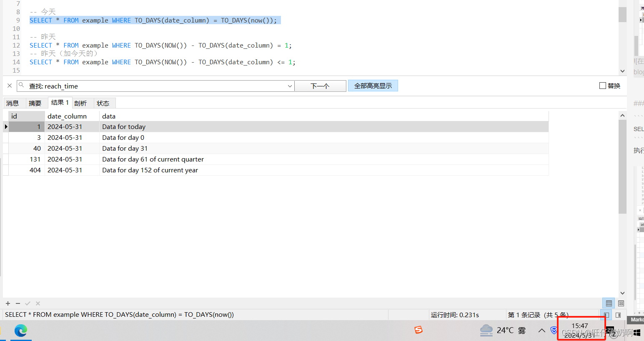
Task: Click the '-- 今天' comment on line 8
Action: 43,12
